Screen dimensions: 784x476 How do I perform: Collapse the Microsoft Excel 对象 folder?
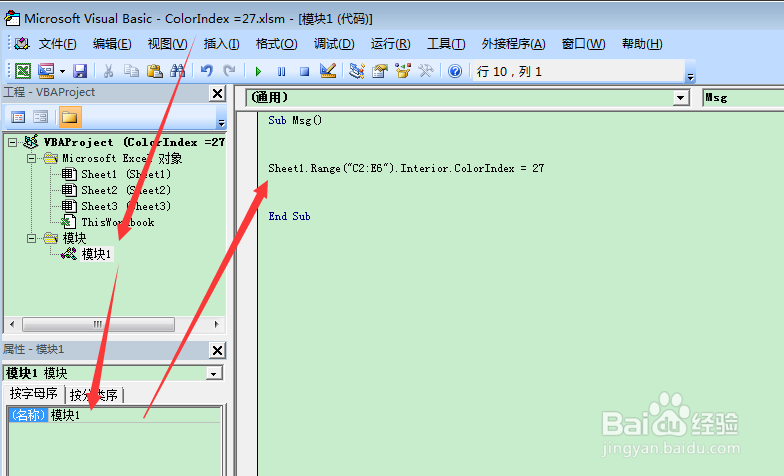tap(32, 158)
